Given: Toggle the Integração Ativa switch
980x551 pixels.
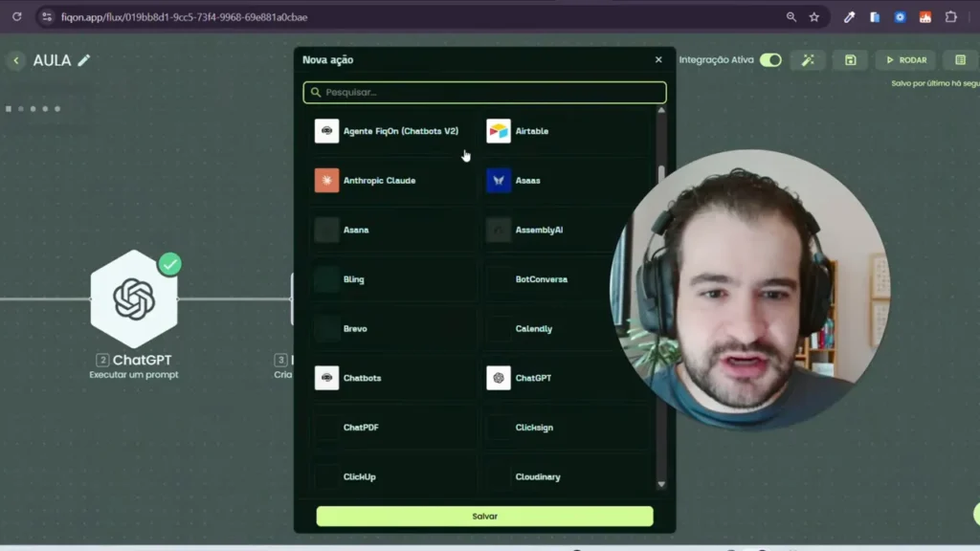Looking at the screenshot, I should [770, 60].
